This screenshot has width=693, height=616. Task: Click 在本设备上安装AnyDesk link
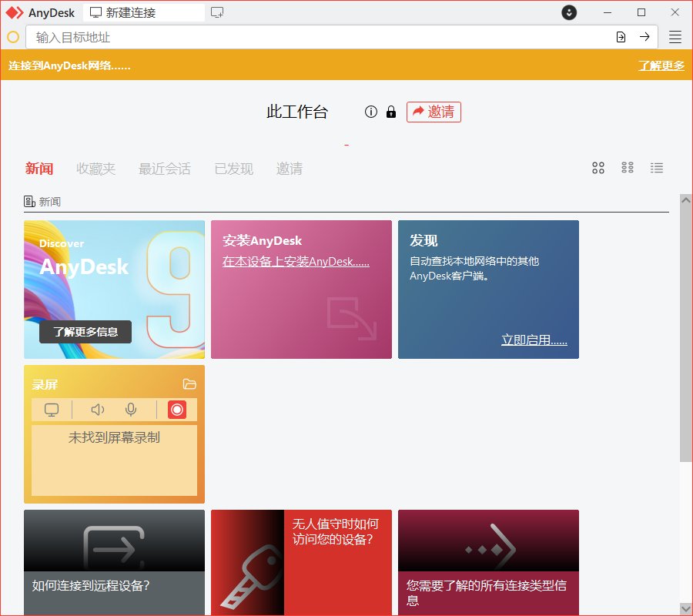tap(296, 262)
